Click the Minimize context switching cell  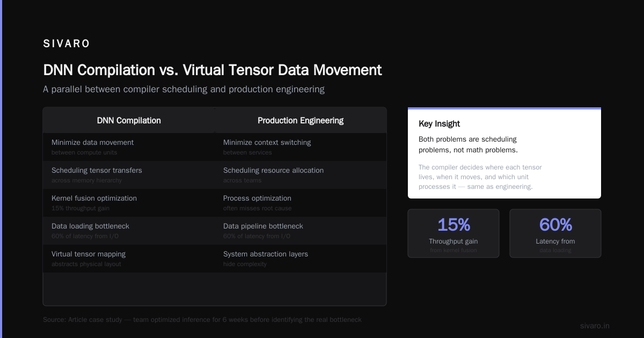click(x=301, y=147)
